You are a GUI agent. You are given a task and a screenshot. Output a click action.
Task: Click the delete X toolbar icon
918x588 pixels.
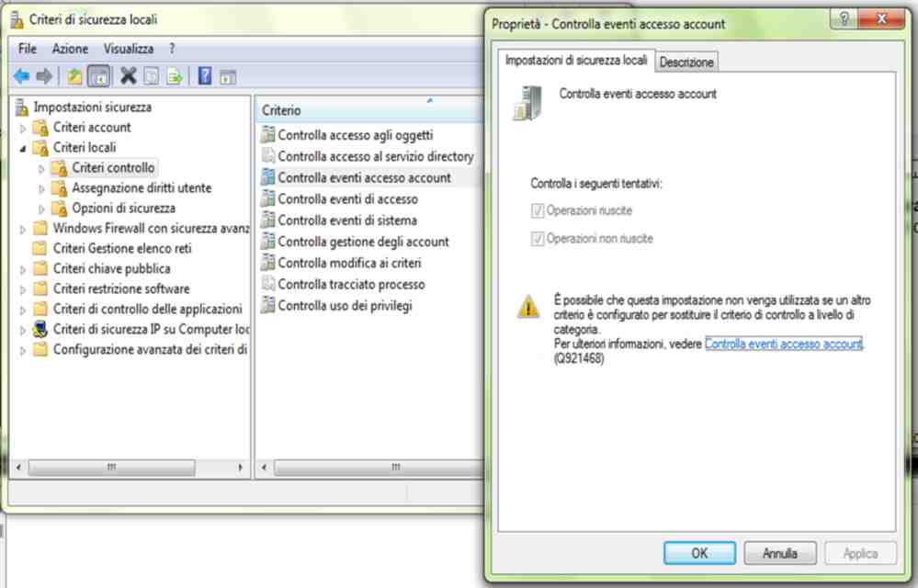point(129,76)
